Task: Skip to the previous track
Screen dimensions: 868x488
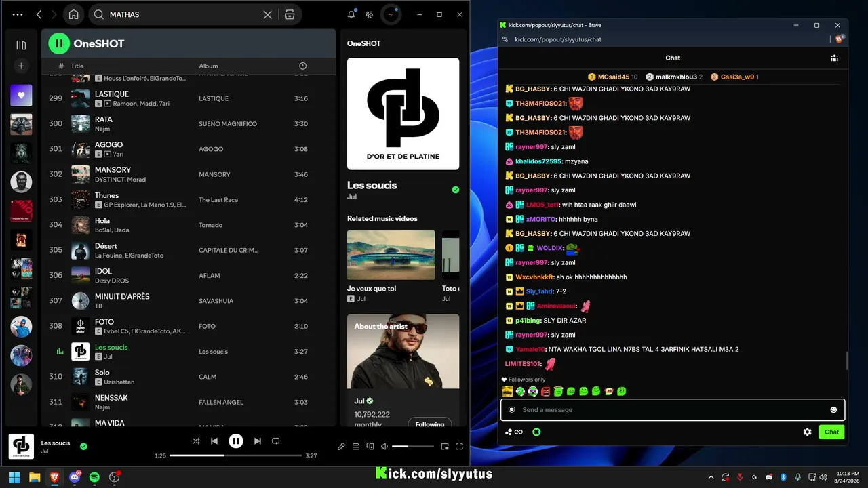Action: click(x=214, y=441)
